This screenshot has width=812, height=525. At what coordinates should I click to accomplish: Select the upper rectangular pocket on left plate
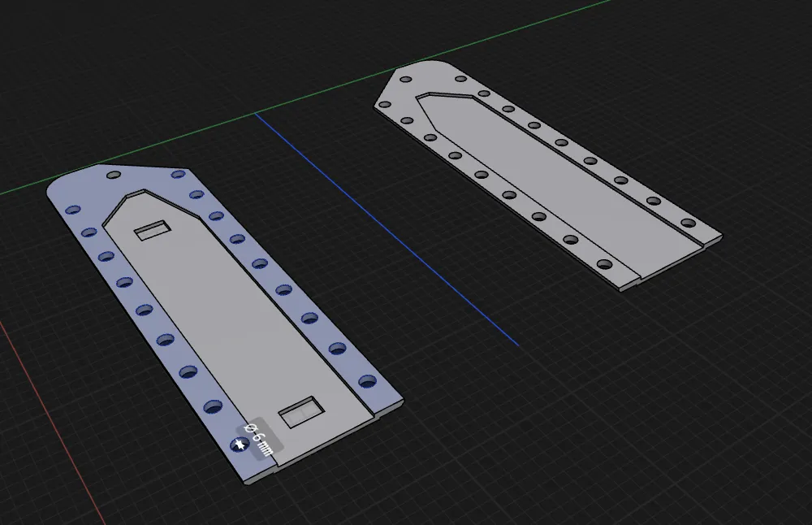153,231
